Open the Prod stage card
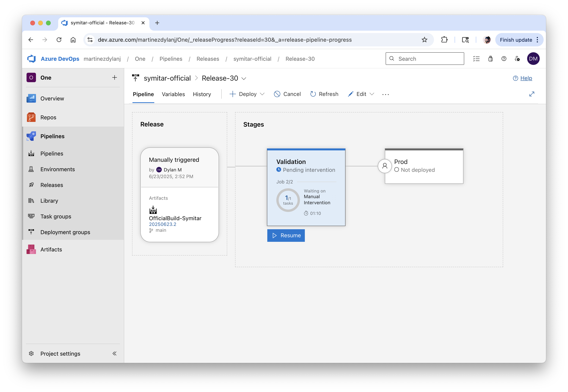 point(424,166)
